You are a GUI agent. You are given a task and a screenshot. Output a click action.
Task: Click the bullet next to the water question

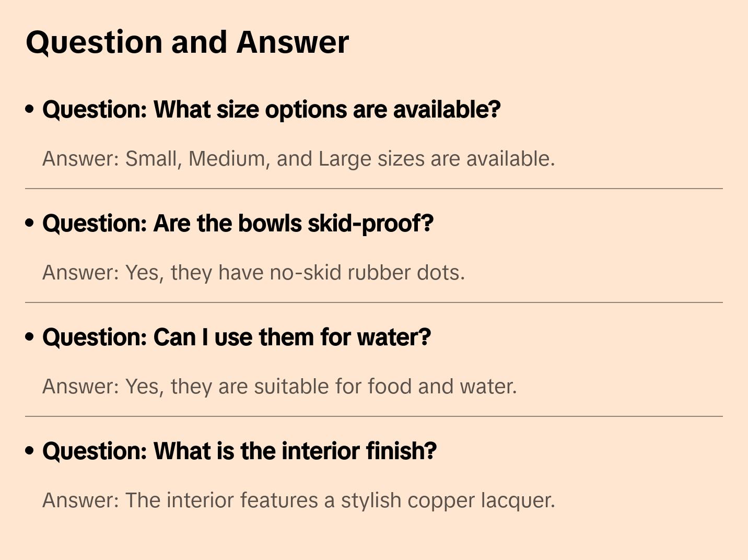(x=30, y=337)
